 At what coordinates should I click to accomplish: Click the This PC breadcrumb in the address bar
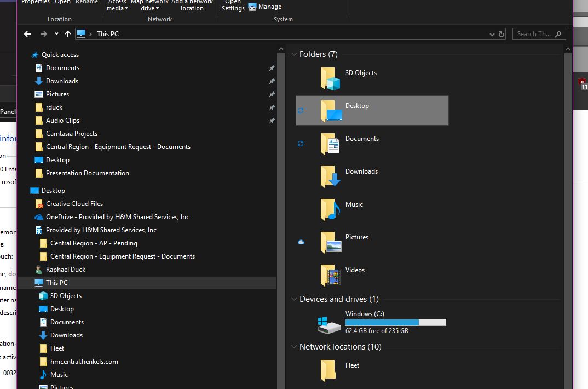pos(108,34)
